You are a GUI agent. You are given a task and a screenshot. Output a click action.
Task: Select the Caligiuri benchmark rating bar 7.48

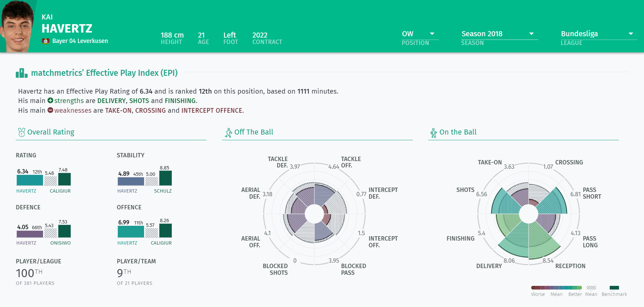pos(64,179)
